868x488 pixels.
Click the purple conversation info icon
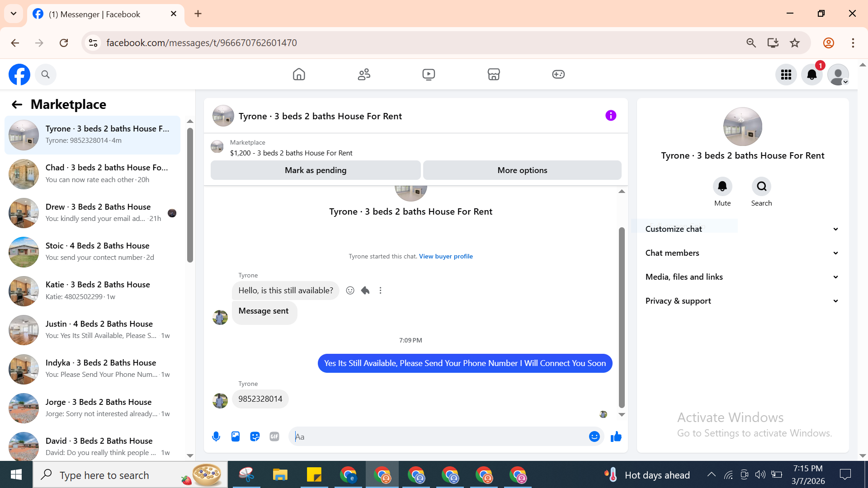(x=611, y=116)
